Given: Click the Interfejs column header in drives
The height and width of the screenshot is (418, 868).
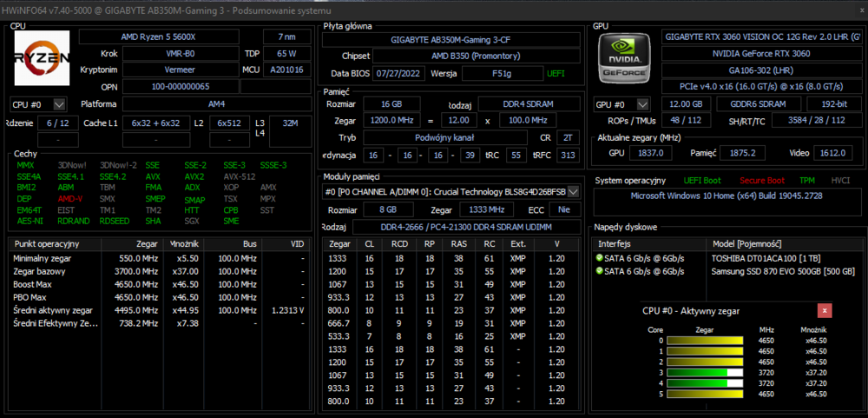Looking at the screenshot, I should (x=649, y=244).
